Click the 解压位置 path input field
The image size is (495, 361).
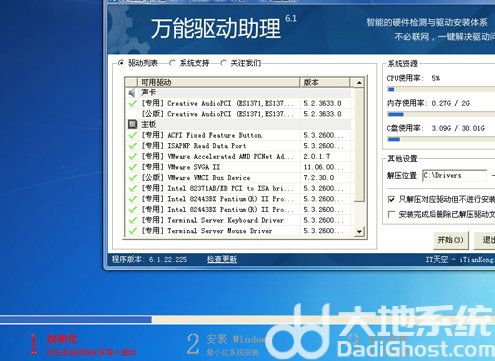(x=455, y=175)
